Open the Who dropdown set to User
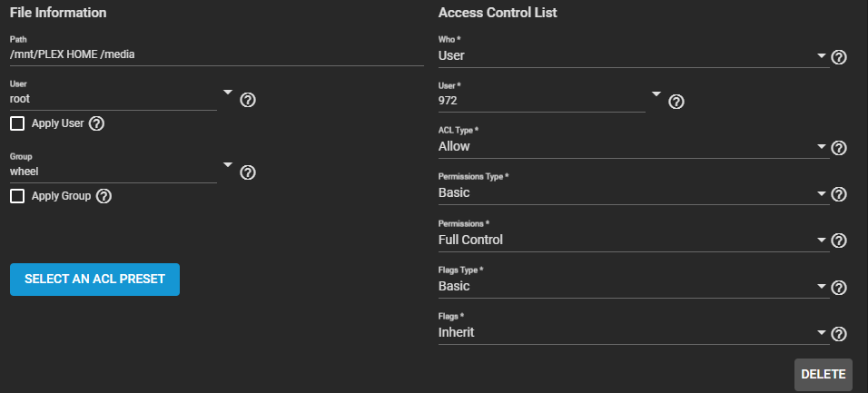This screenshot has width=868, height=393. click(633, 56)
